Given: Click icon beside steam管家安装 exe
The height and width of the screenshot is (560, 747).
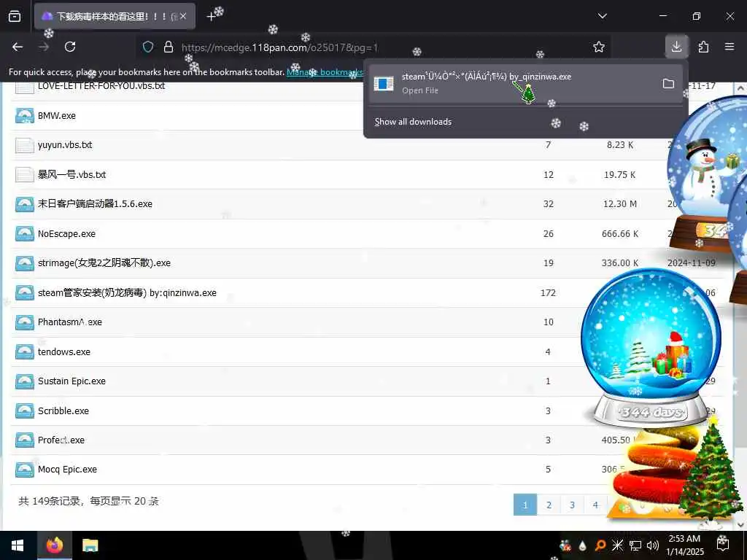Looking at the screenshot, I should [x=24, y=293].
